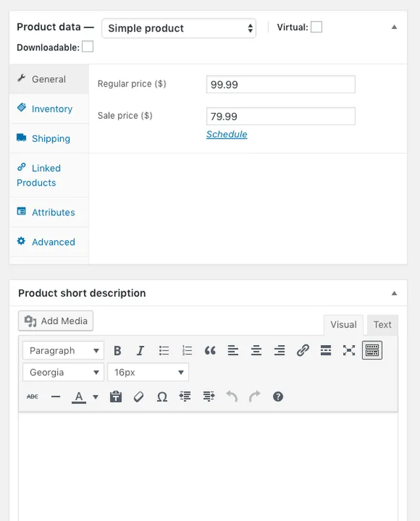Screen dimensions: 420x521
Task: Apply strikethrough formatting
Action: pos(33,396)
